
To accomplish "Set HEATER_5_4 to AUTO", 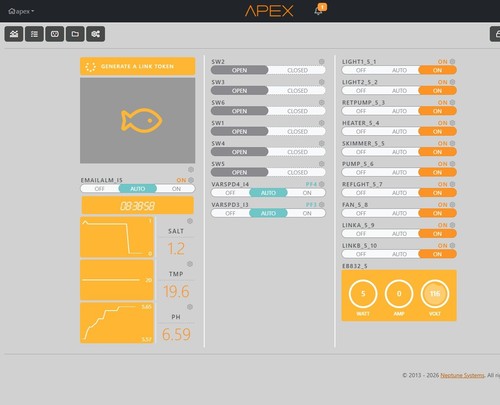I will [399, 132].
